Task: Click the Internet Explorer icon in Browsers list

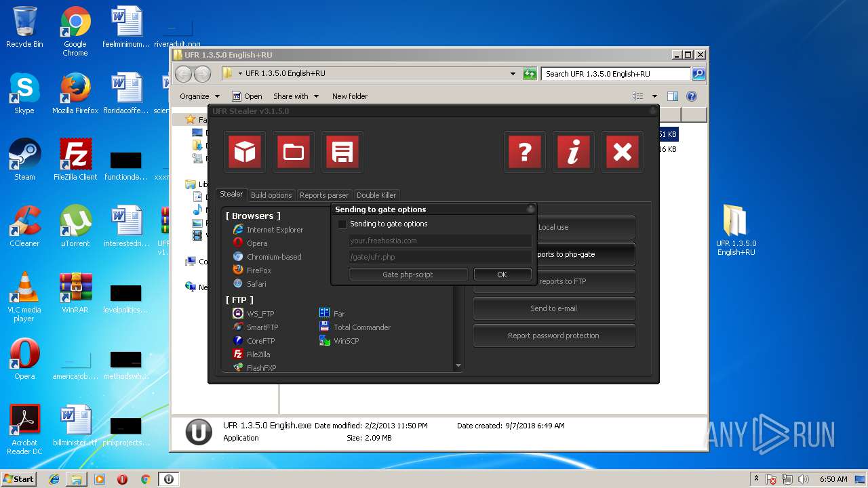Action: point(238,230)
